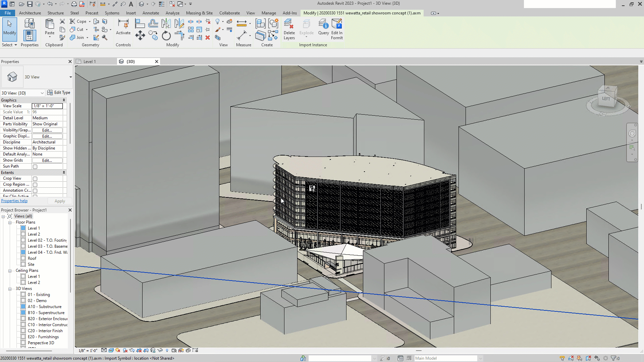Screen dimensions: 644x362
Task: Open the Collaborate ribbon tab
Action: pyautogui.click(x=229, y=13)
